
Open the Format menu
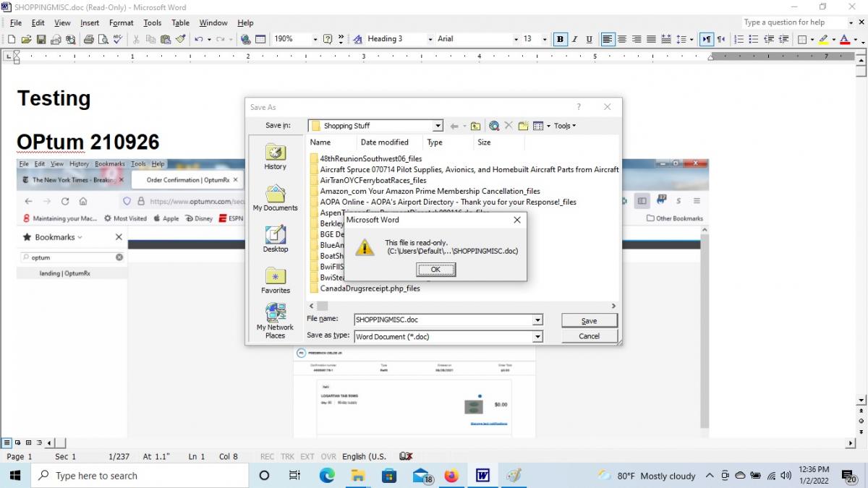(122, 22)
